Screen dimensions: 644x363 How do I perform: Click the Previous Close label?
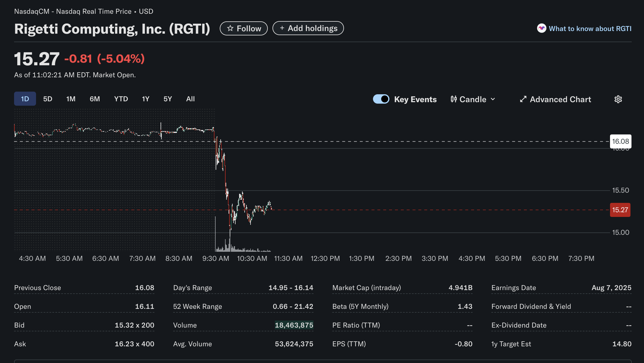pyautogui.click(x=38, y=288)
